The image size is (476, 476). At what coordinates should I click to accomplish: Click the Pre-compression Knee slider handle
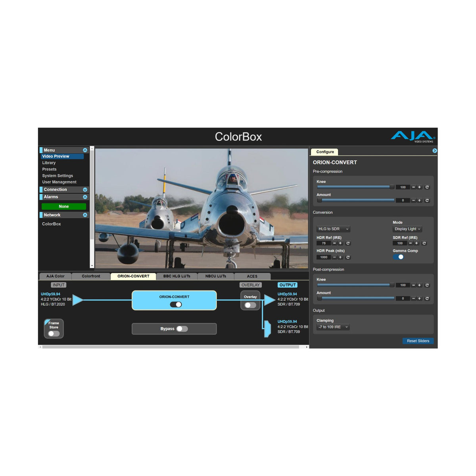pyautogui.click(x=392, y=187)
